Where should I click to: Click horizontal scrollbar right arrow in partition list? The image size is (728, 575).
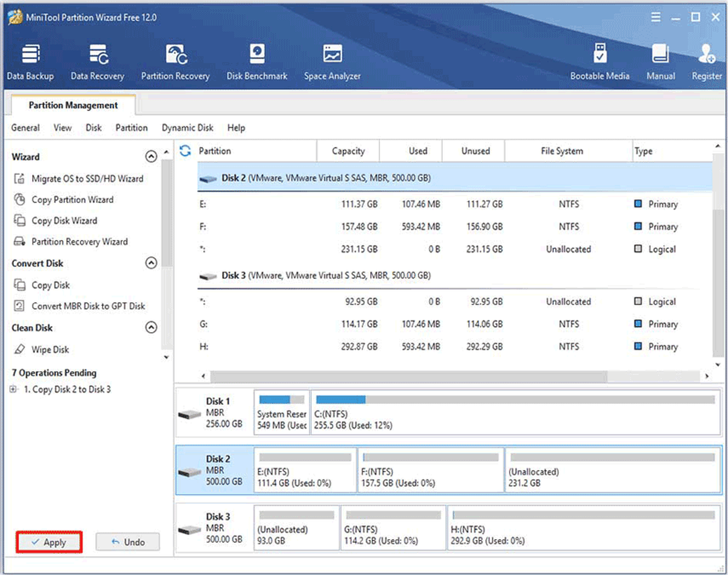(707, 377)
